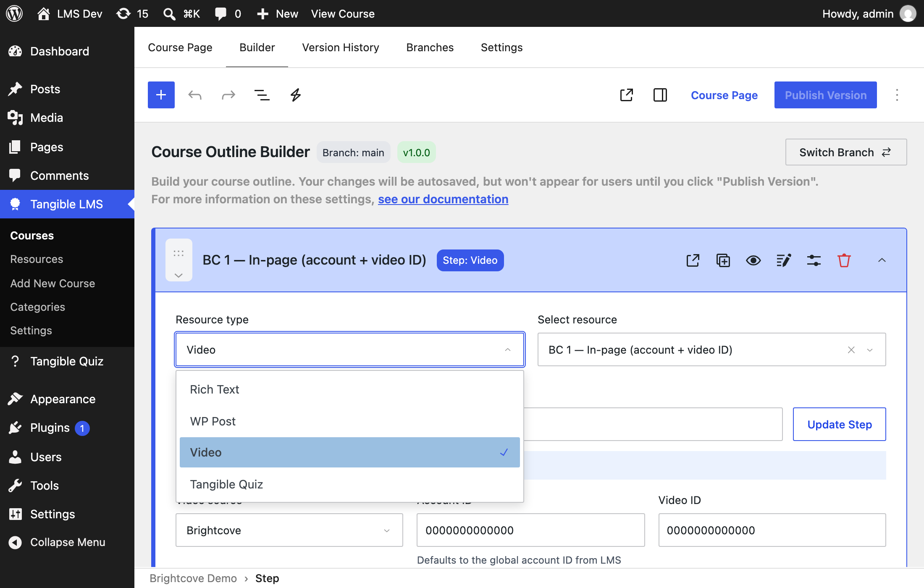Image resolution: width=924 pixels, height=588 pixels.
Task: Open BC 1 step in new window
Action: 693,260
